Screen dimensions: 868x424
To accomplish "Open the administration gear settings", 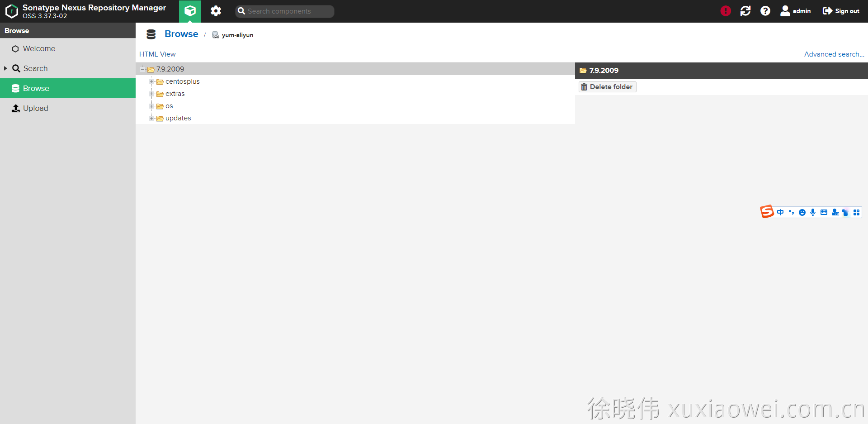I will (216, 11).
